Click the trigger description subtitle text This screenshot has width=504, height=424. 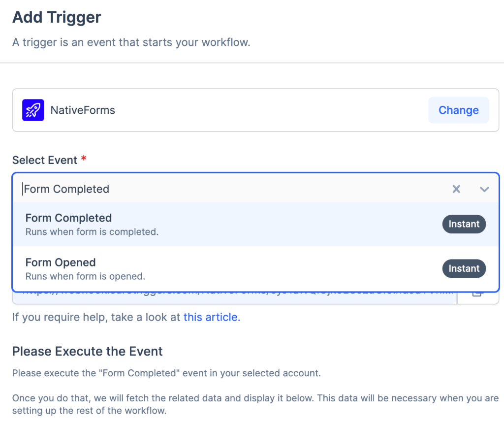[x=131, y=42]
